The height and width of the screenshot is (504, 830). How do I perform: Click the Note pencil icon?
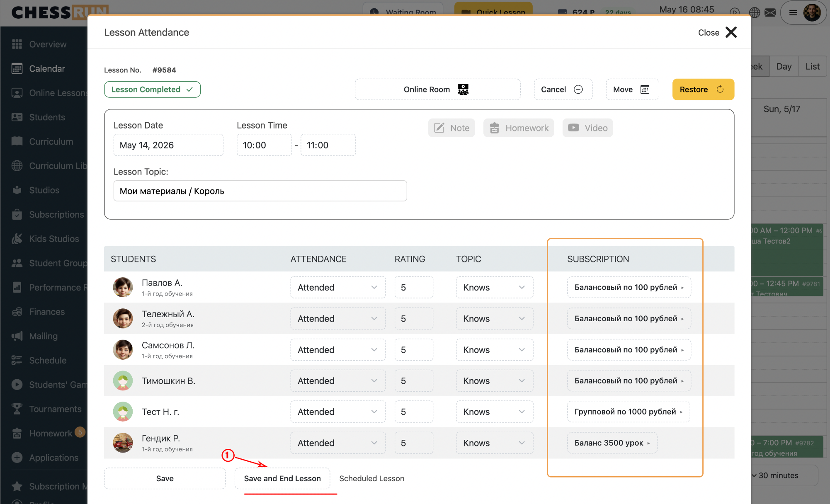(x=439, y=128)
